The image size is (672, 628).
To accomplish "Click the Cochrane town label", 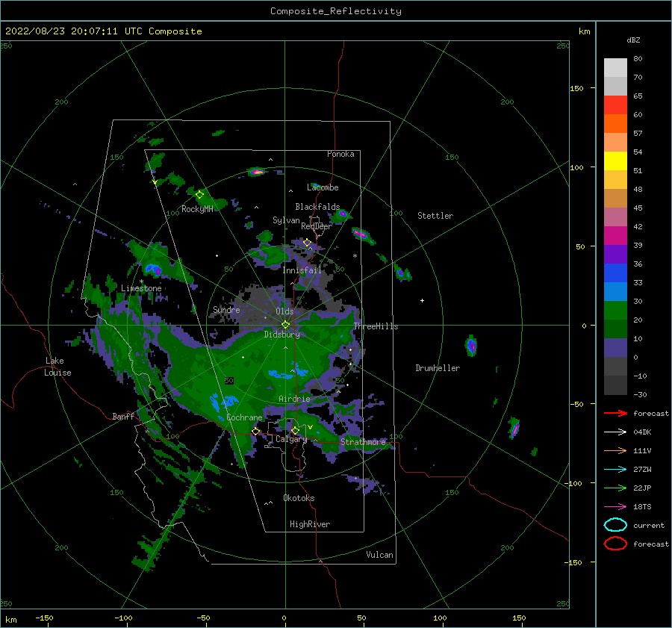I will coord(244,417).
